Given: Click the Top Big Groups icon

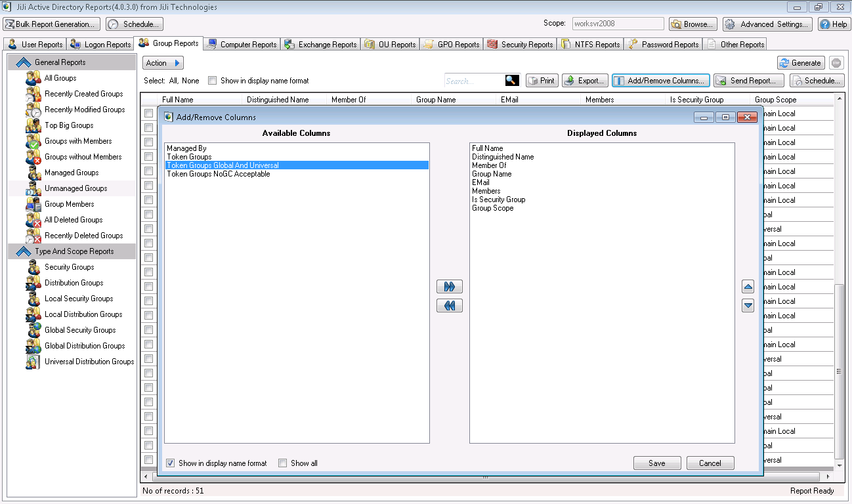Looking at the screenshot, I should click(33, 125).
